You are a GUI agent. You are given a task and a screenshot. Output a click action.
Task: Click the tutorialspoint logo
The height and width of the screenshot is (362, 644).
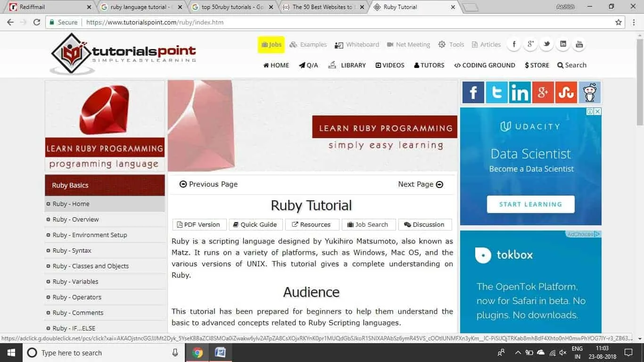124,53
